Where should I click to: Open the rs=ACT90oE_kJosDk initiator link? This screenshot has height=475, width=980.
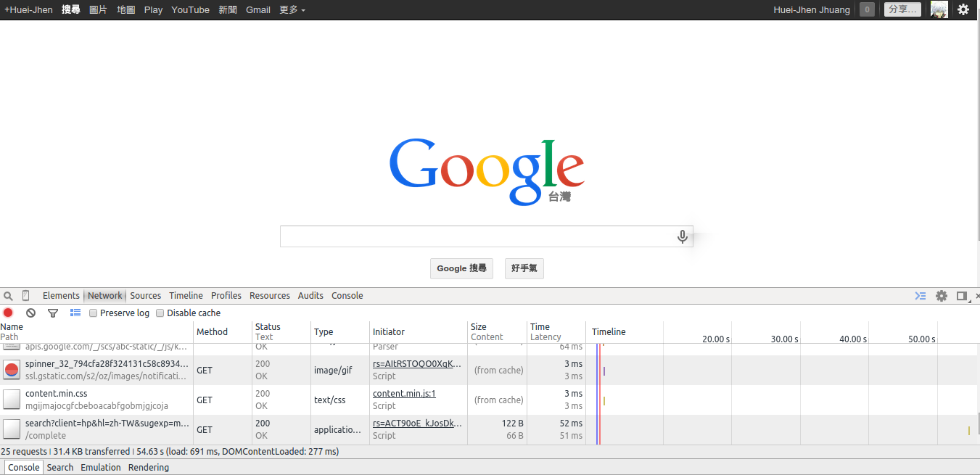417,424
